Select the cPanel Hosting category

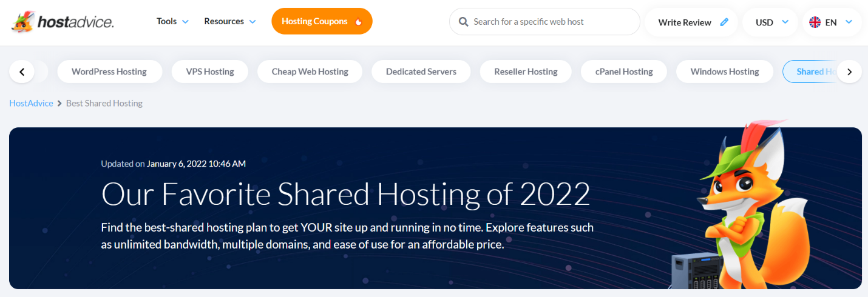(x=624, y=72)
